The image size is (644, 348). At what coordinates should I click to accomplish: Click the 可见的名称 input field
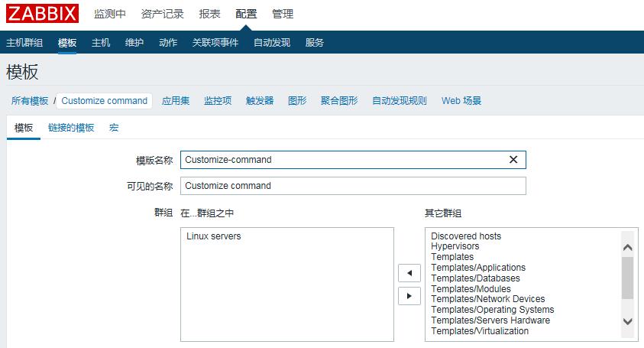pyautogui.click(x=353, y=186)
